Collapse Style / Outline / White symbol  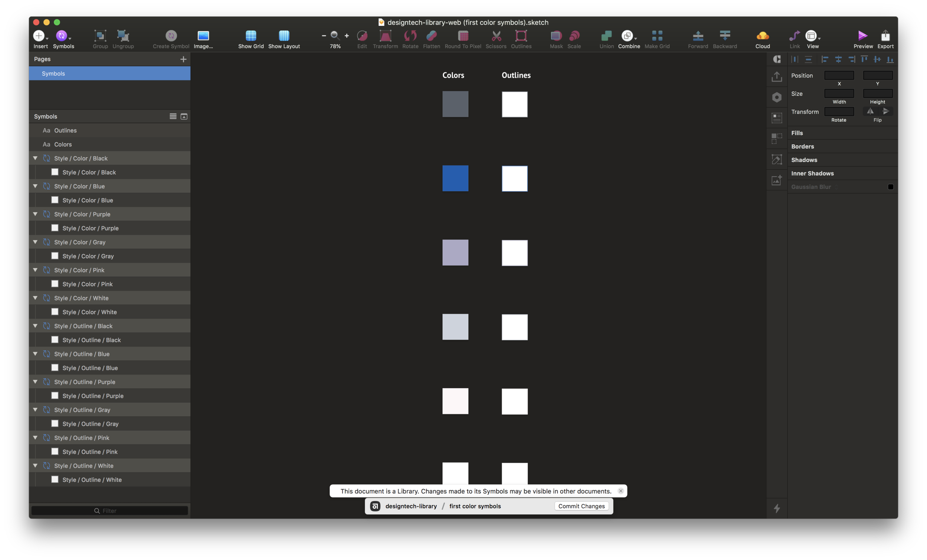pyautogui.click(x=35, y=465)
